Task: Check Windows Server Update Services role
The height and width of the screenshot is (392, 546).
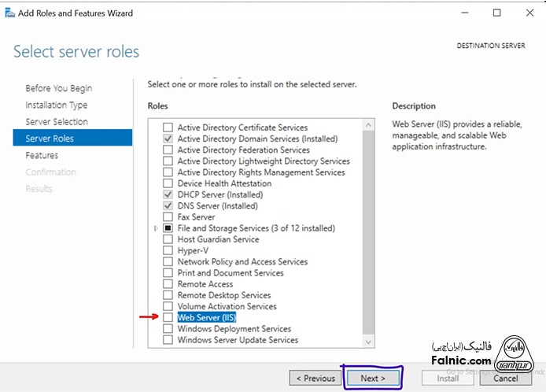Action: click(167, 340)
